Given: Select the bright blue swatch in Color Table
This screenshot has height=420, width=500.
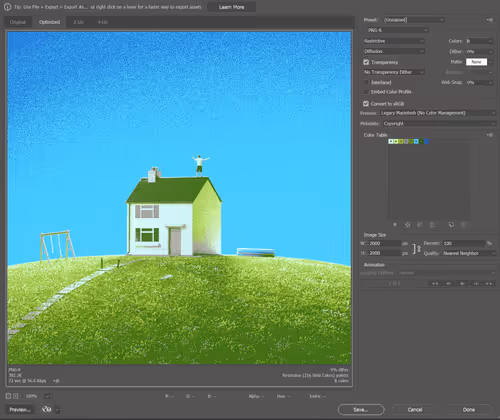Looking at the screenshot, I should [426, 141].
